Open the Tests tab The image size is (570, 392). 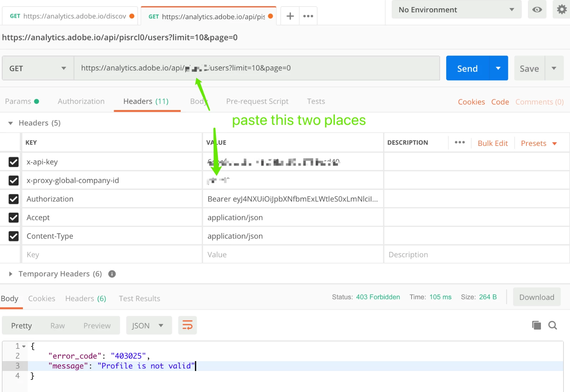click(x=316, y=101)
